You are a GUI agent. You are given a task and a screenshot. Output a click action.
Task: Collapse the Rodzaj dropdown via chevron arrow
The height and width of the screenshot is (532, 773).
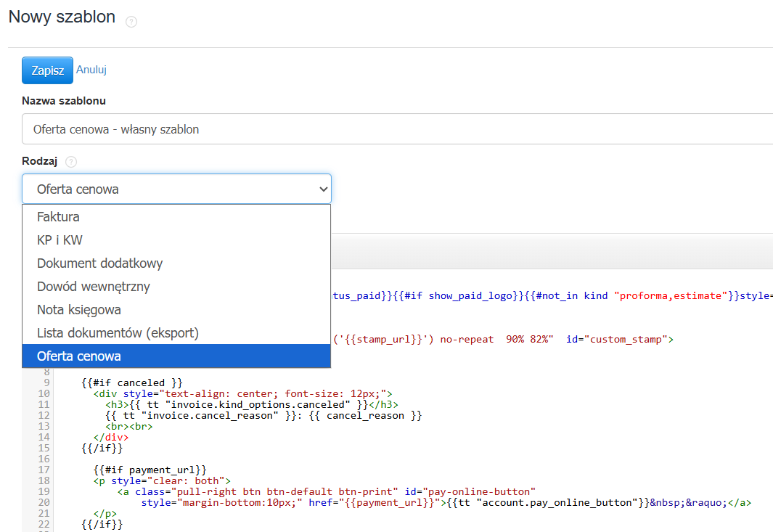[x=324, y=189]
